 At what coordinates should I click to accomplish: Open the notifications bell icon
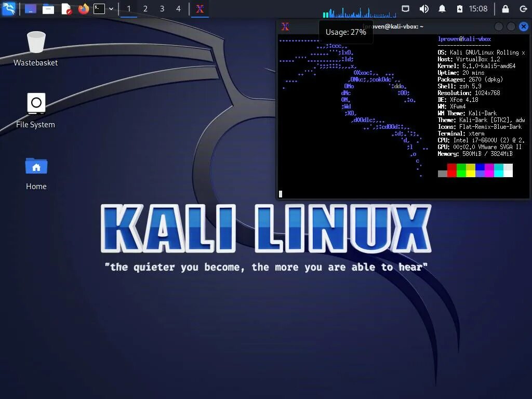pyautogui.click(x=442, y=9)
